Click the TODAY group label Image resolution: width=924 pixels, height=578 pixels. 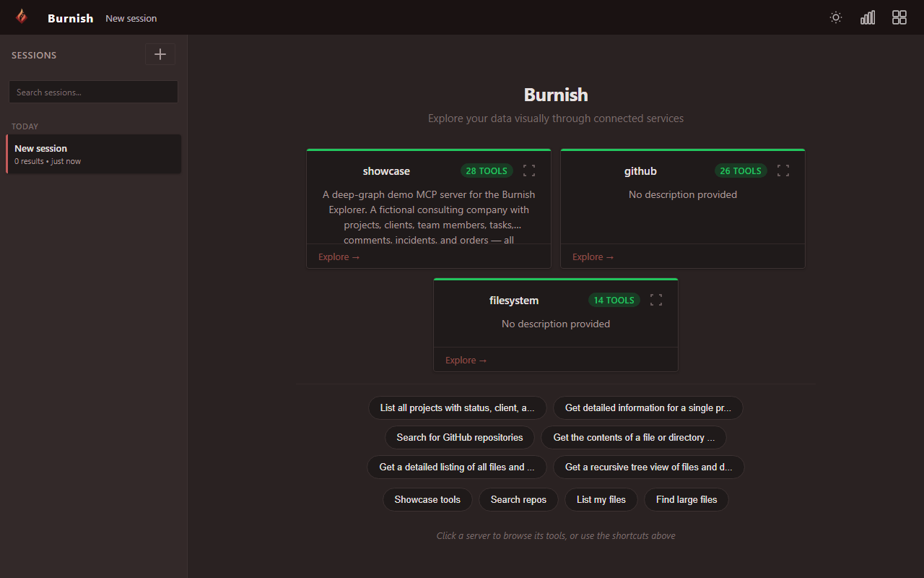[25, 126]
